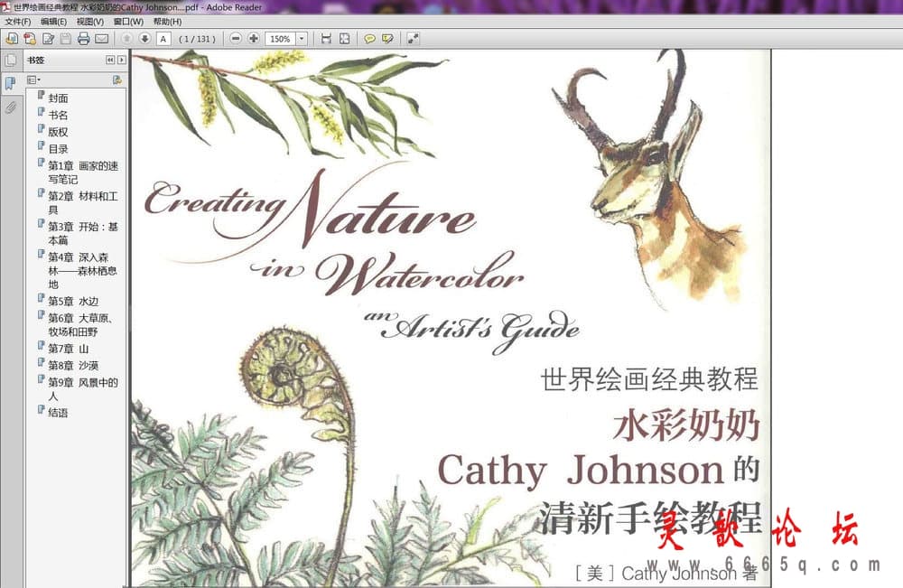
Task: Click the page number input field
Action: coord(163,39)
